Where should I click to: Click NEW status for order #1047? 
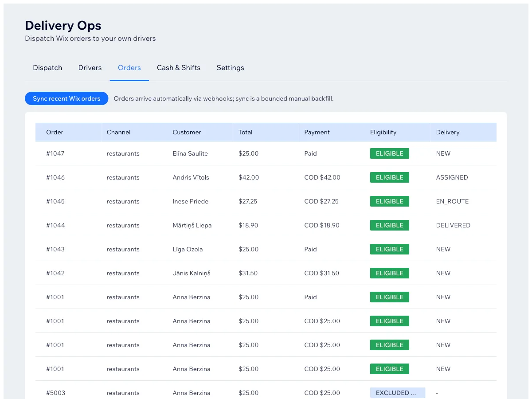click(x=443, y=153)
